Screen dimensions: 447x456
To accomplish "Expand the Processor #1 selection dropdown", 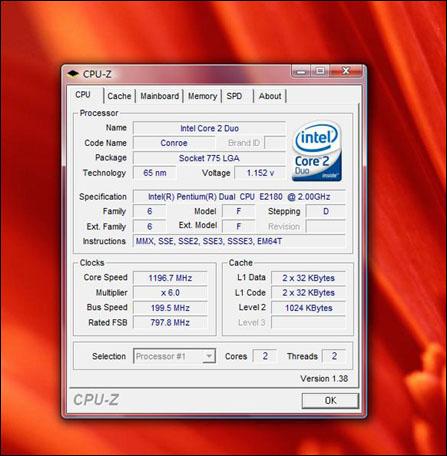I will pyautogui.click(x=208, y=356).
